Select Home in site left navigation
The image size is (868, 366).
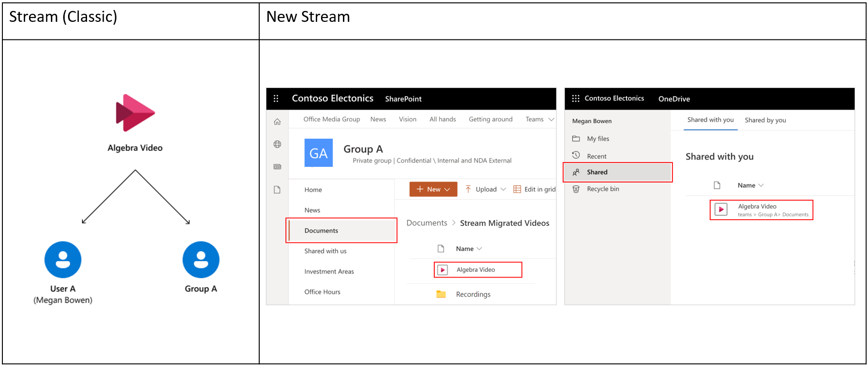click(x=313, y=190)
